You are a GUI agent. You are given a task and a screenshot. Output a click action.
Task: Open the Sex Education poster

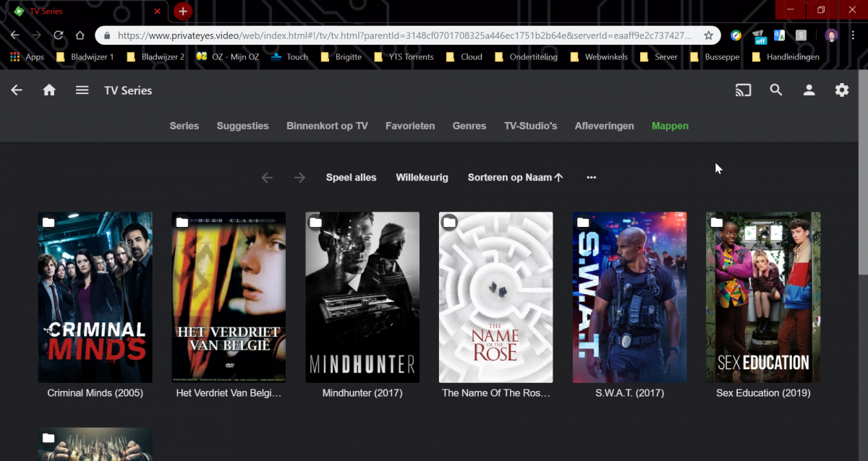pos(763,297)
